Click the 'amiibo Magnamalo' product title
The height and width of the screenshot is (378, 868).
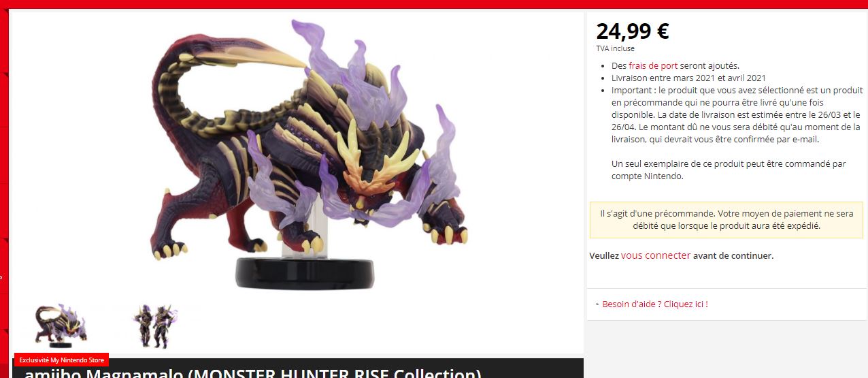coord(252,372)
